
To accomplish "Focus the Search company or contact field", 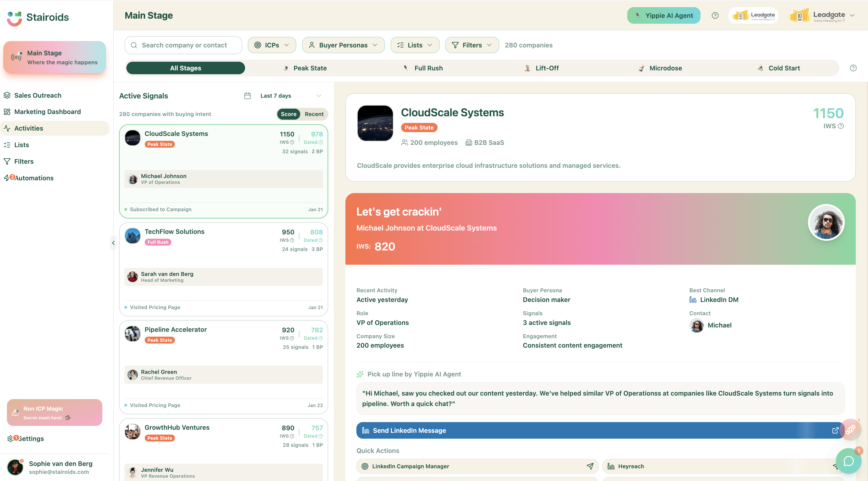I will 183,45.
